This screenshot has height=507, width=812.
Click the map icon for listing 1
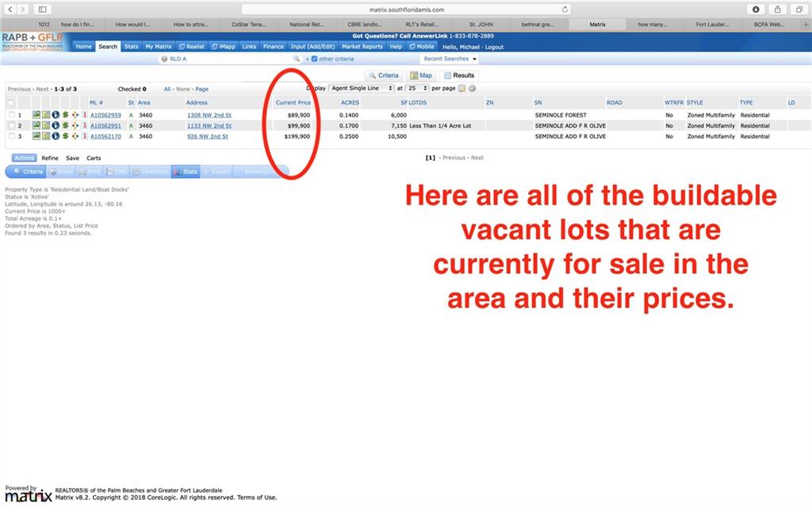(x=46, y=116)
